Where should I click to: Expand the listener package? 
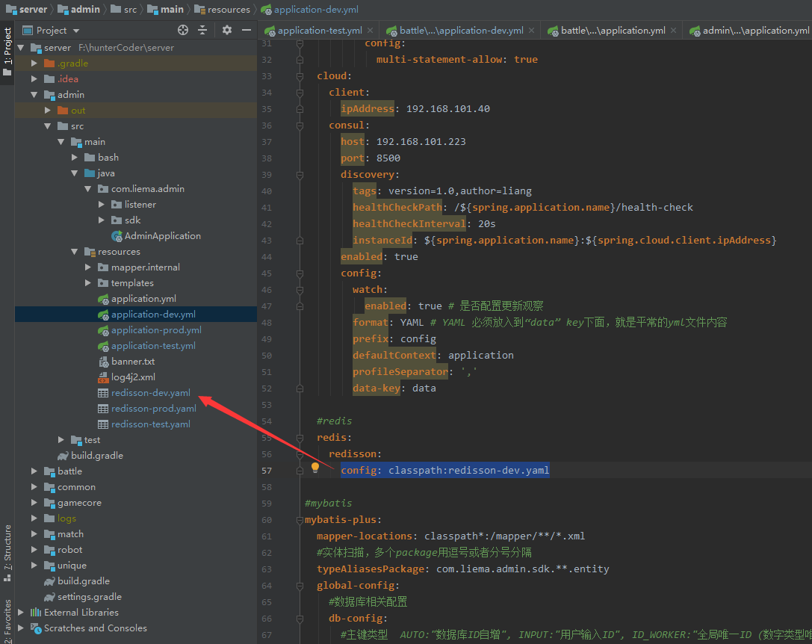tap(102, 205)
